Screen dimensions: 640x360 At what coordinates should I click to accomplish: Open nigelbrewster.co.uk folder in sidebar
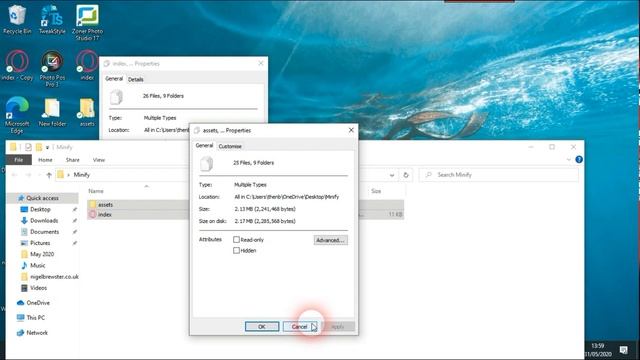54,277
